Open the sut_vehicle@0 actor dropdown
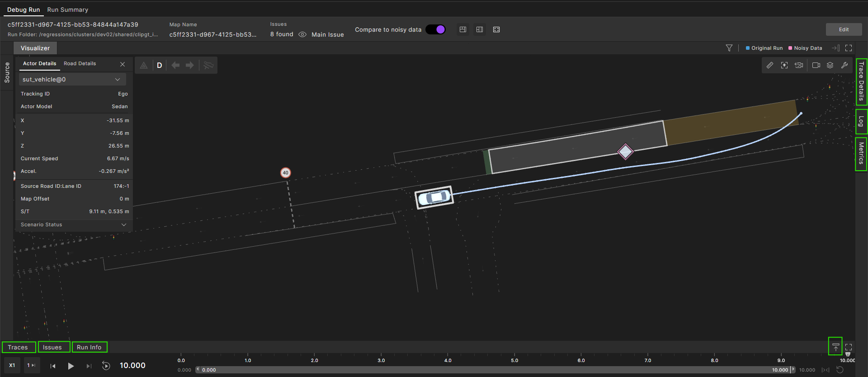Viewport: 868px width, 377px height. 72,79
